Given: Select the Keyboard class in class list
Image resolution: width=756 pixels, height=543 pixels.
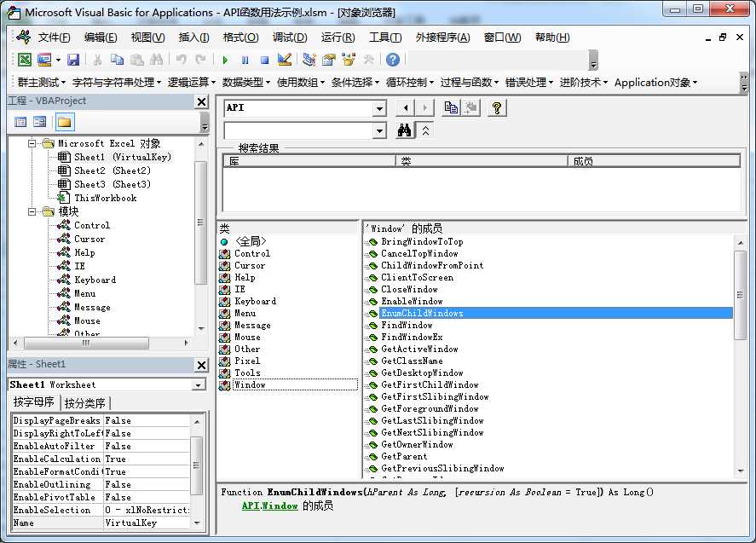Looking at the screenshot, I should pyautogui.click(x=255, y=302).
